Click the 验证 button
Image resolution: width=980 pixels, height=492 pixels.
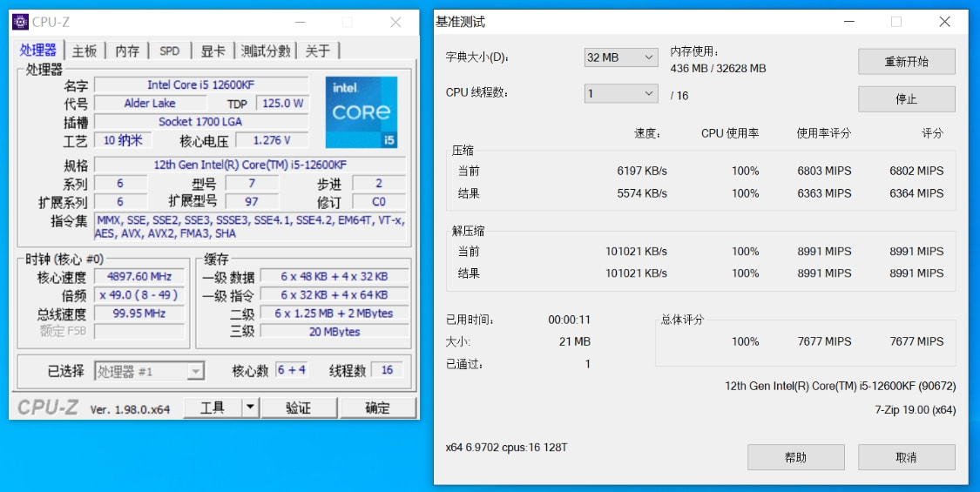(299, 408)
